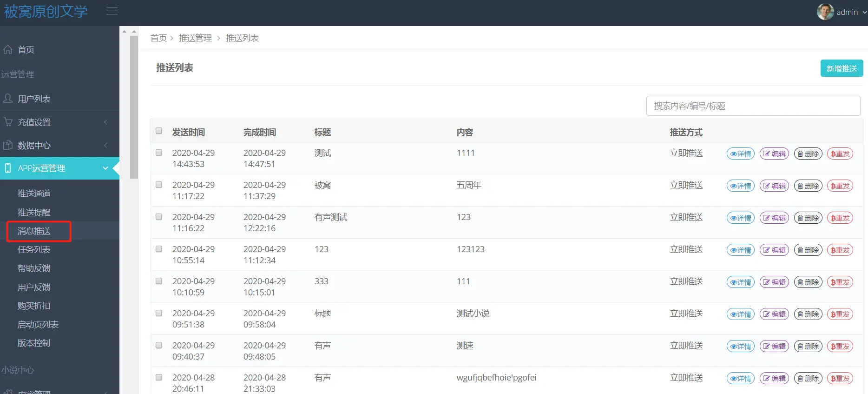Open the 版本控制 menu item
868x394 pixels.
pos(34,343)
